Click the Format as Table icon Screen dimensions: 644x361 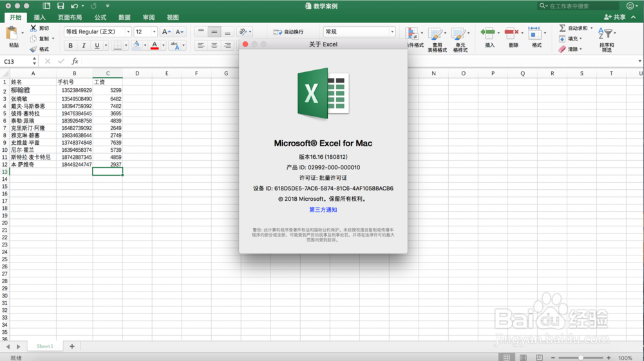tap(435, 34)
